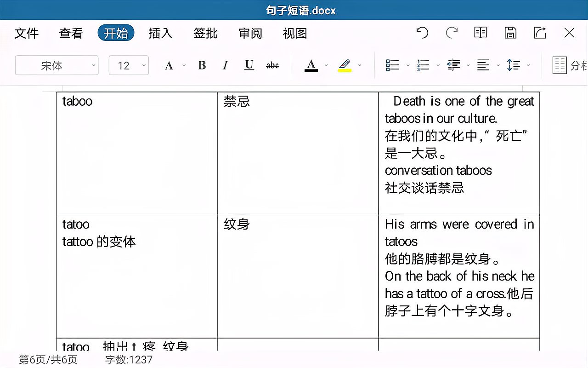Toggle italic formatting
This screenshot has width=588, height=368.
click(x=225, y=65)
